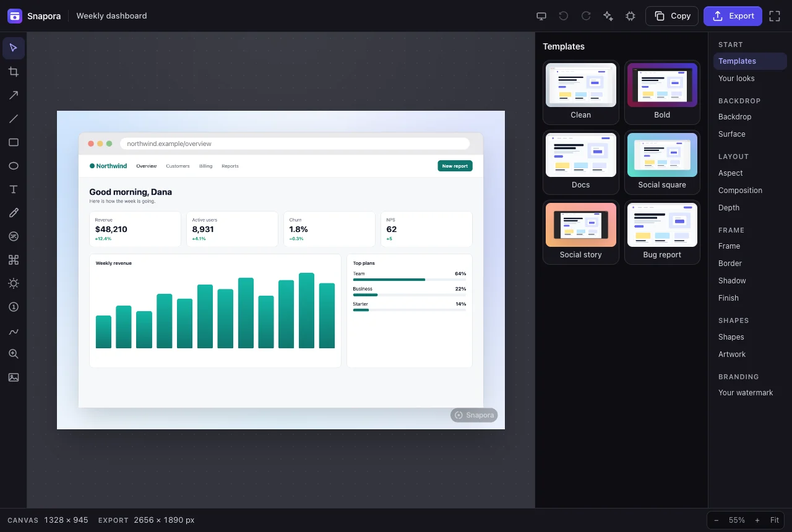Select the numbered step counter tool

click(x=14, y=307)
